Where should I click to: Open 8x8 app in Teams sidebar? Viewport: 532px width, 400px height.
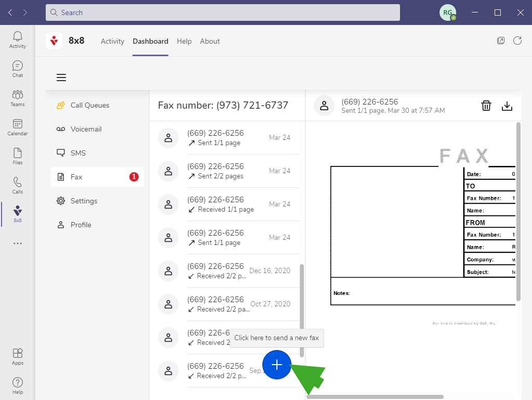point(18,214)
